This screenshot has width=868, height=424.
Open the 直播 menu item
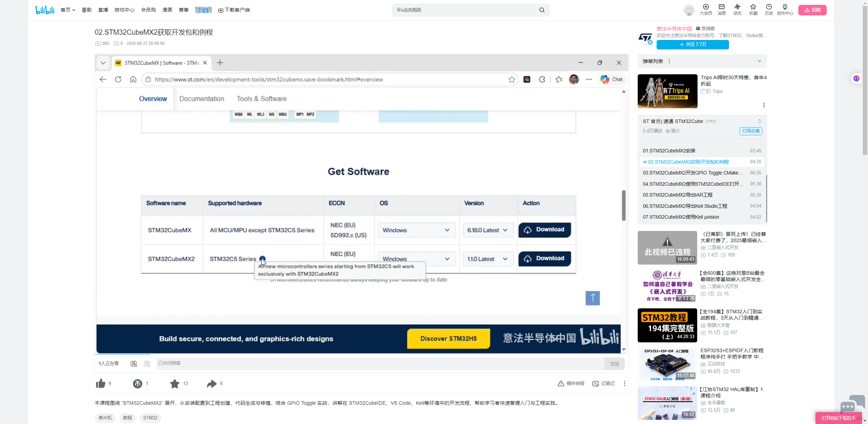coord(103,10)
